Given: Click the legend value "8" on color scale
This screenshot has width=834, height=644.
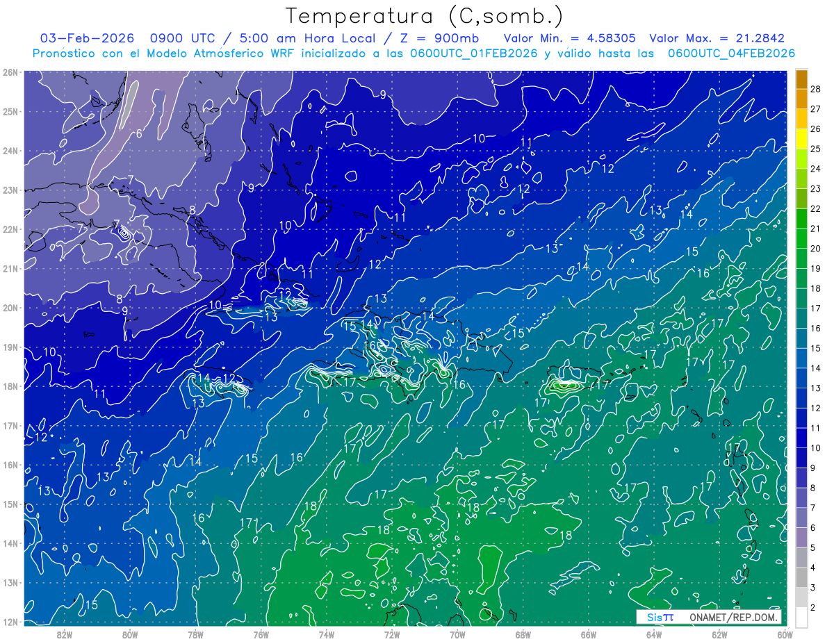Looking at the screenshot, I should click(814, 488).
